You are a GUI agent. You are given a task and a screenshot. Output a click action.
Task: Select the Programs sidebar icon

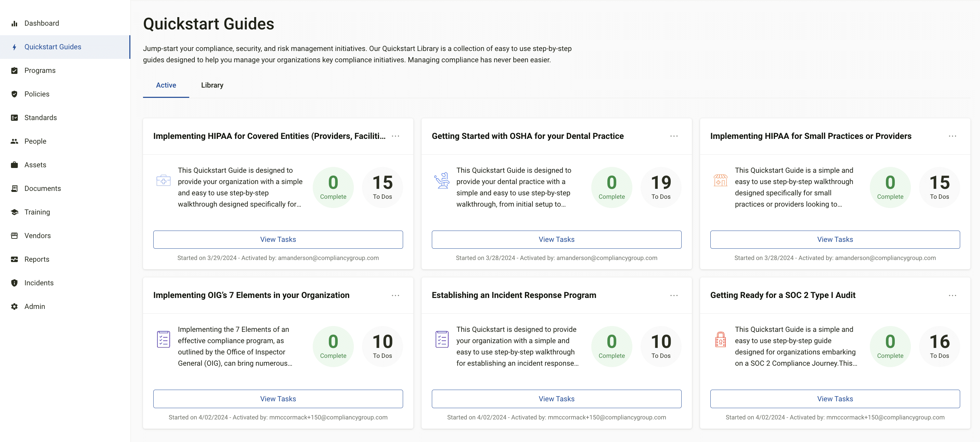14,70
